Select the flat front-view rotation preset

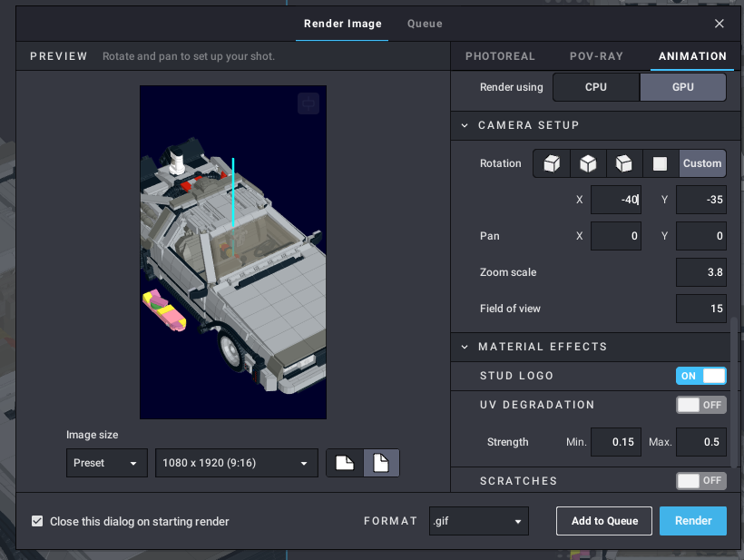pos(660,163)
